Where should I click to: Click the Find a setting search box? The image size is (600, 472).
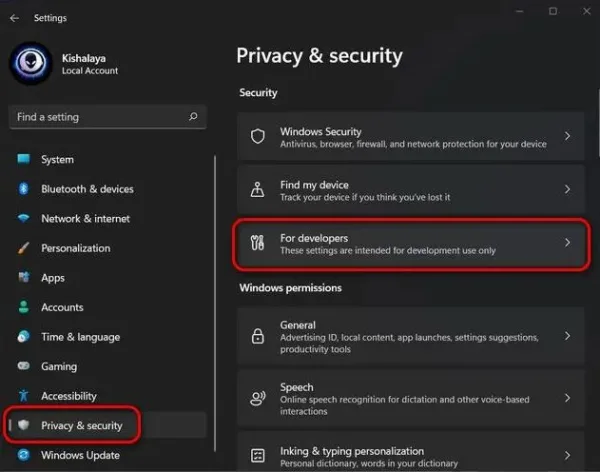tap(108, 117)
